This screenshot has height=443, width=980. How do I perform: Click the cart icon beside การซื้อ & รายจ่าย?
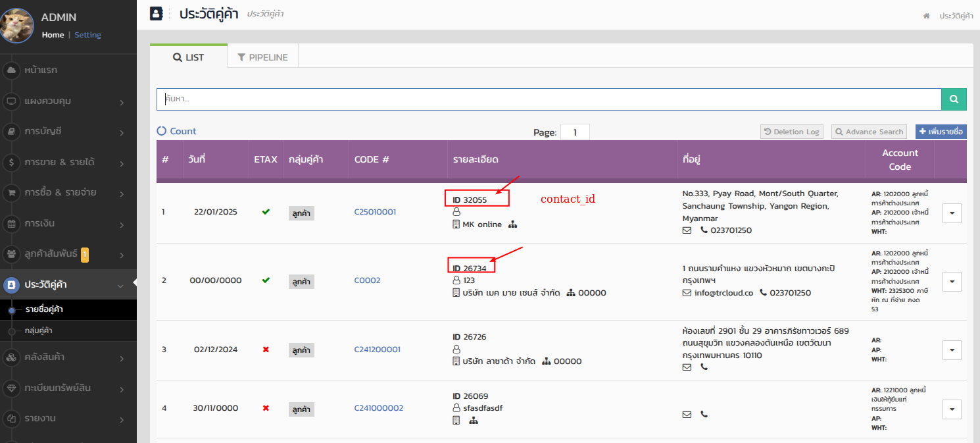pyautogui.click(x=11, y=193)
